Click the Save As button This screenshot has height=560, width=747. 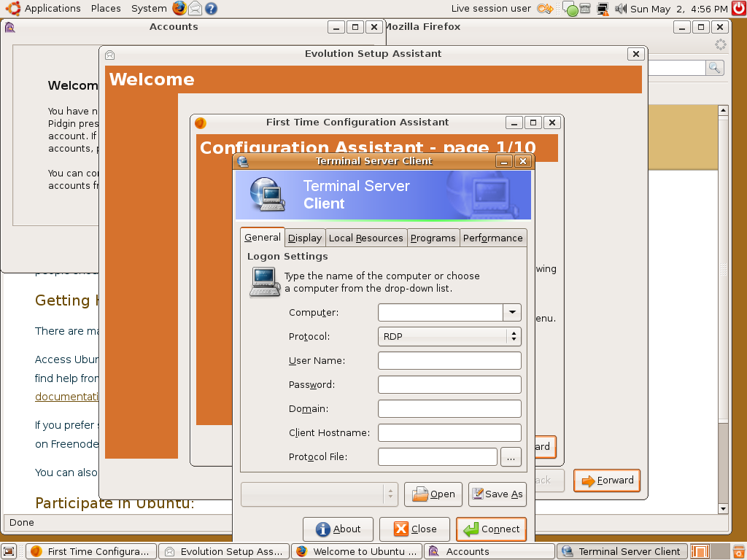tap(498, 494)
